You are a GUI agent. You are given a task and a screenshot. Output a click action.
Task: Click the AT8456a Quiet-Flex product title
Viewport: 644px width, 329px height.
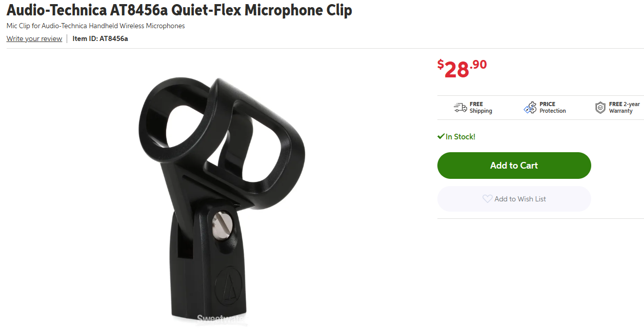click(179, 10)
